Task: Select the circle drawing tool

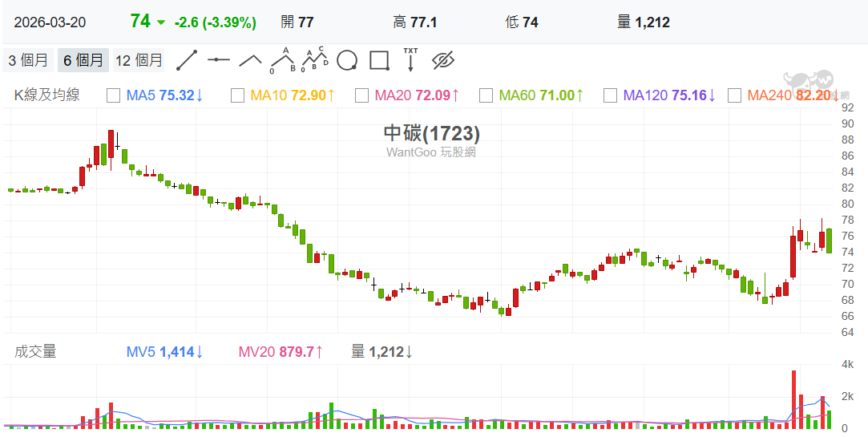Action: [x=347, y=60]
